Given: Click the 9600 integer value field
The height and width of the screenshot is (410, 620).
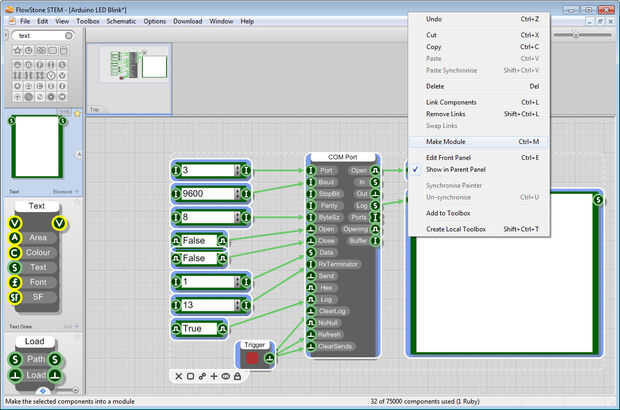Looking at the screenshot, I should tap(208, 194).
